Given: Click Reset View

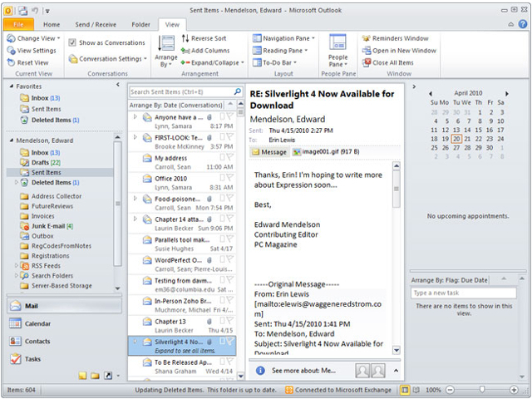Looking at the screenshot, I should pyautogui.click(x=27, y=63).
